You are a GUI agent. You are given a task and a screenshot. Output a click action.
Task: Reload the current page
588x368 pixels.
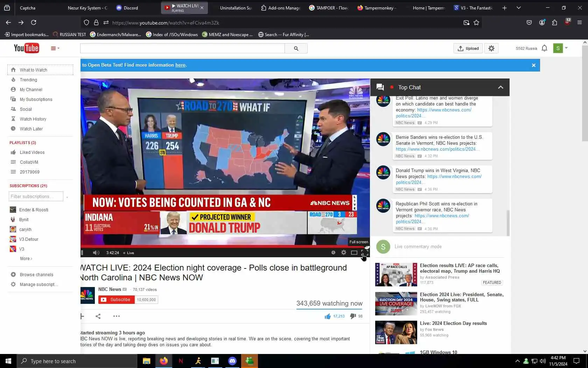point(34,23)
